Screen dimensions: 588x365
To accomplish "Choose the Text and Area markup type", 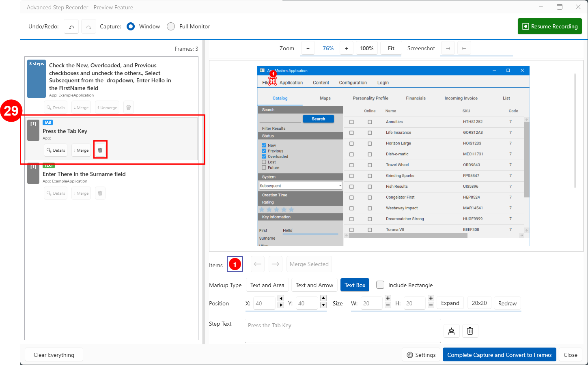I will (267, 285).
